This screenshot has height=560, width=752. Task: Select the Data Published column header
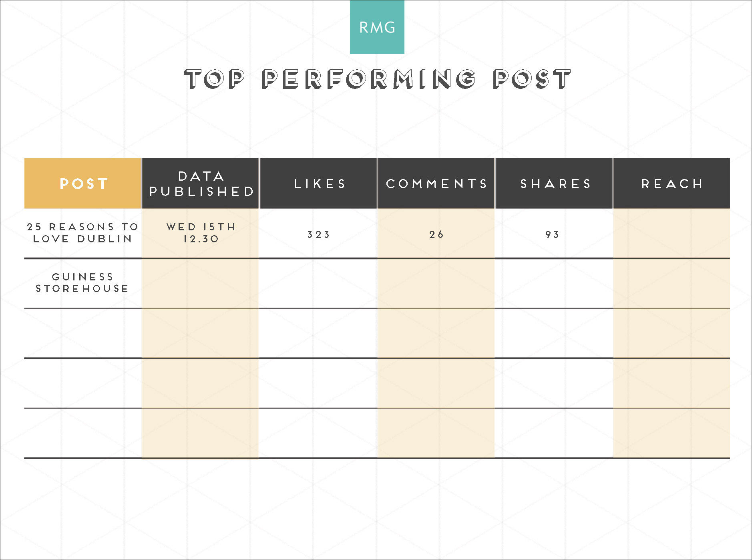(201, 183)
